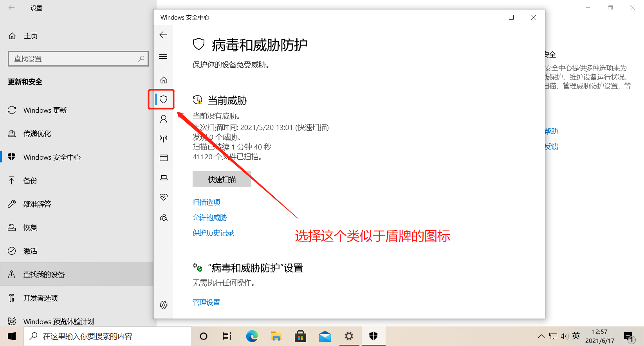Select the shield virus protection icon
This screenshot has width=644, height=346.
[164, 99]
